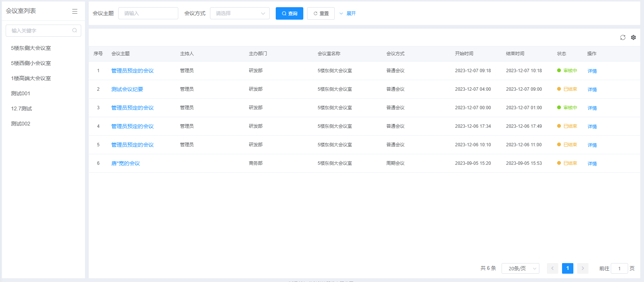Screen dimensions: 644x282
Task: Click the 查询 search button
Action: (x=289, y=13)
